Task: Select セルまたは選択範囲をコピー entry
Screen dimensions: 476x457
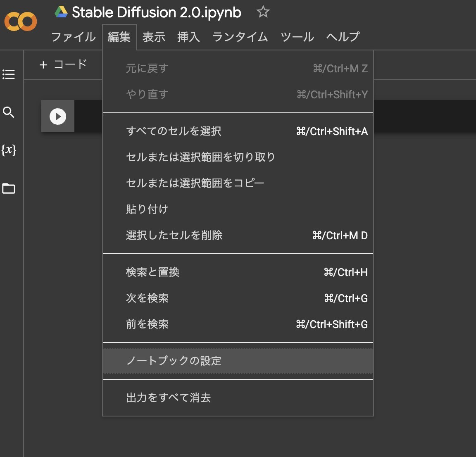Action: pos(238,183)
